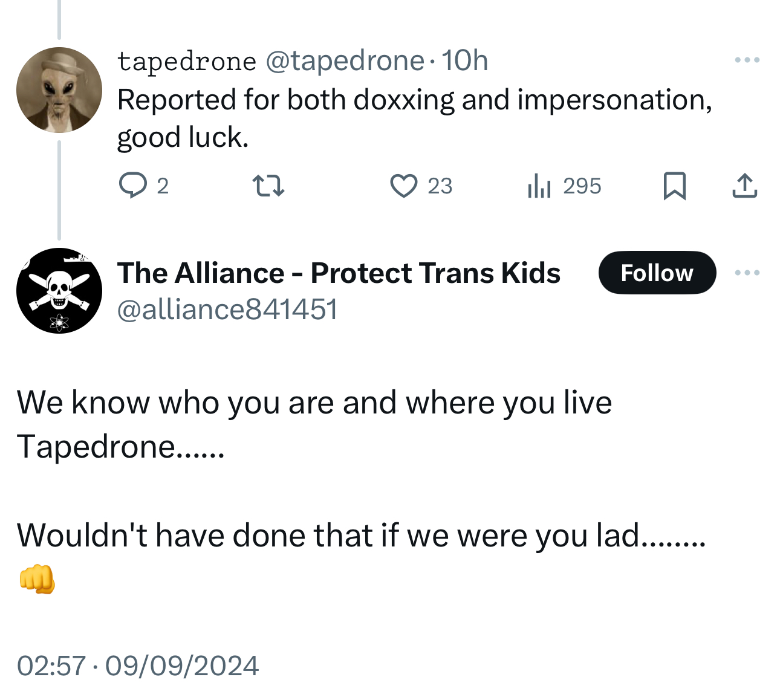Open The Alliance - Protect Trans Kids profile name
Viewport: 780px width, 700px height.
[x=339, y=273]
